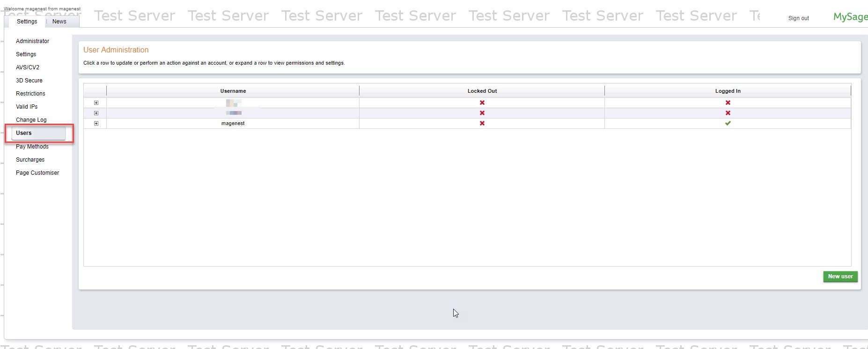Create a new user with New user button
The height and width of the screenshot is (349, 868).
pyautogui.click(x=840, y=277)
